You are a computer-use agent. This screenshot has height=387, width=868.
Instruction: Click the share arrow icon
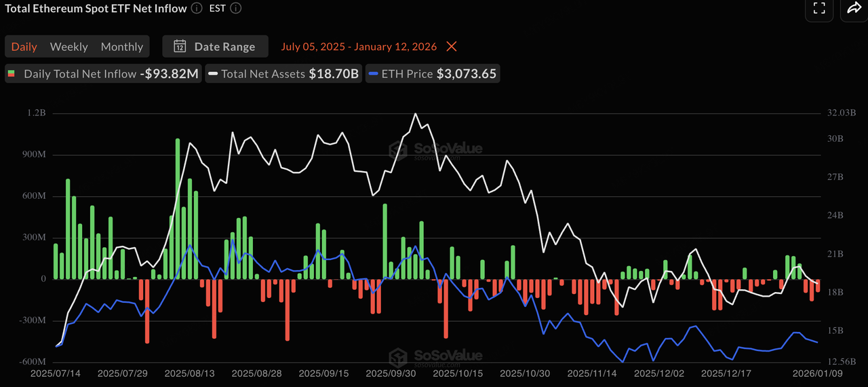852,8
